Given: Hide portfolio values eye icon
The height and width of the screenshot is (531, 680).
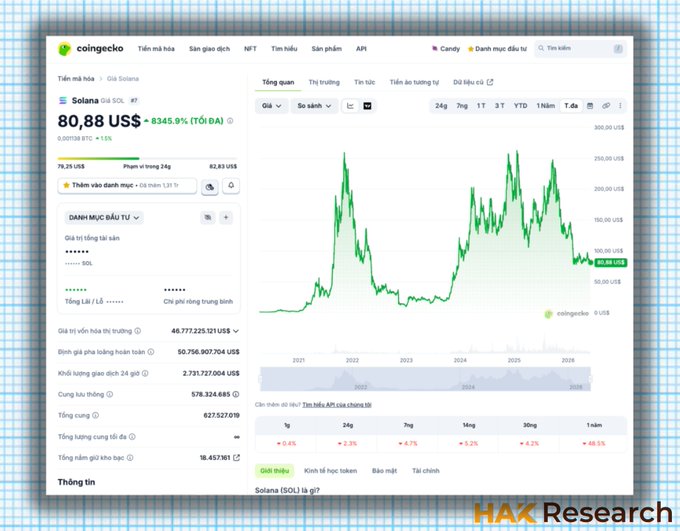Looking at the screenshot, I should (x=208, y=217).
